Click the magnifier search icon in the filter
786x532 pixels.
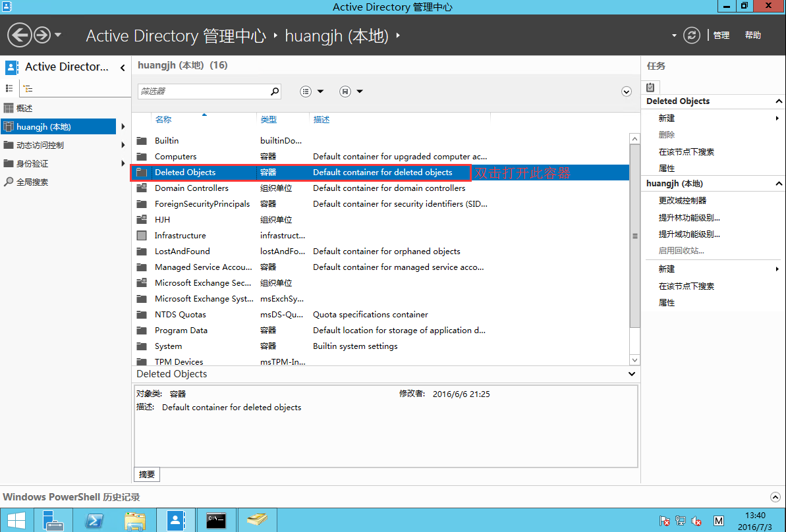pos(275,91)
